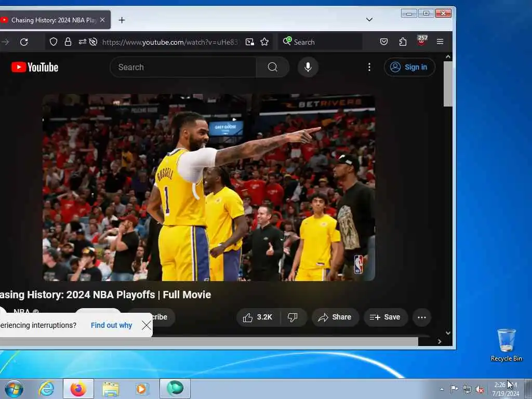The image size is (532, 399).
Task: Open Windows Media Player taskbar icon
Action: [x=142, y=389]
